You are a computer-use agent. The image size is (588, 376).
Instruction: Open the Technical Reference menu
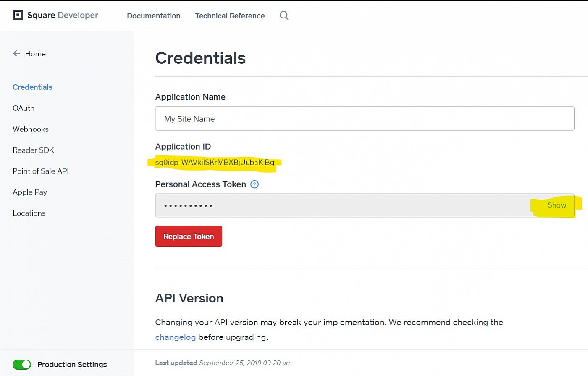click(230, 16)
